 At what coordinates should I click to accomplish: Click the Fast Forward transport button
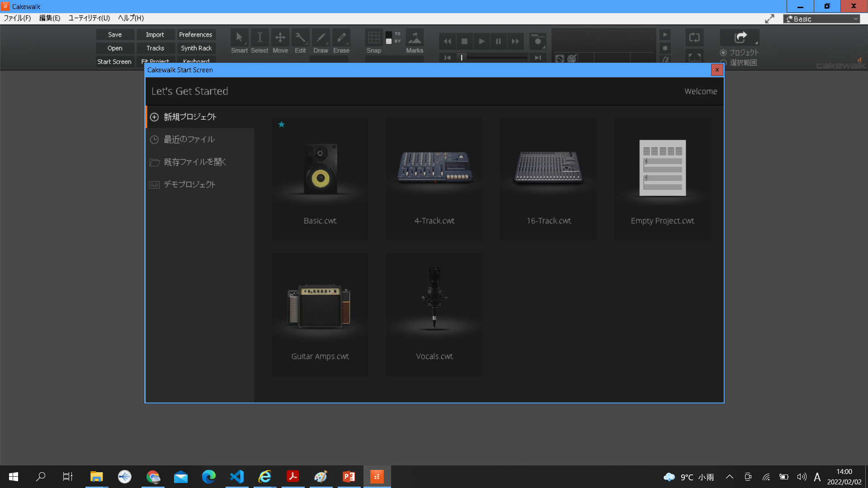(x=515, y=41)
